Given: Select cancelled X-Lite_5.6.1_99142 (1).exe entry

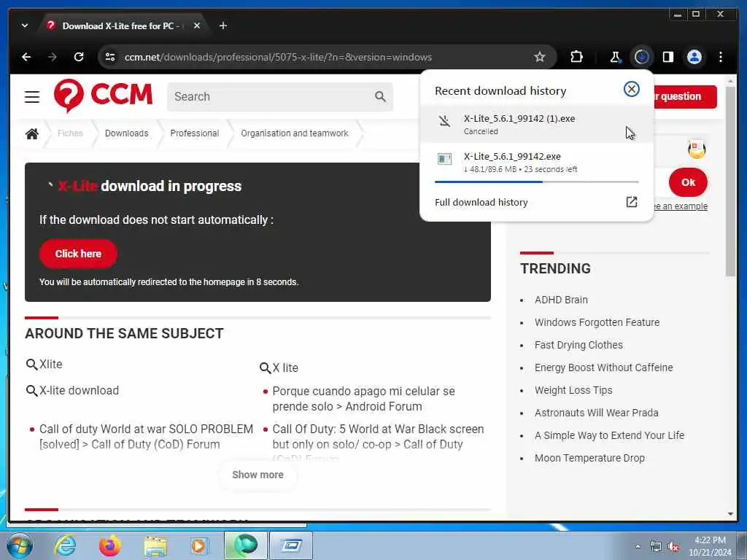Looking at the screenshot, I should pos(536,124).
